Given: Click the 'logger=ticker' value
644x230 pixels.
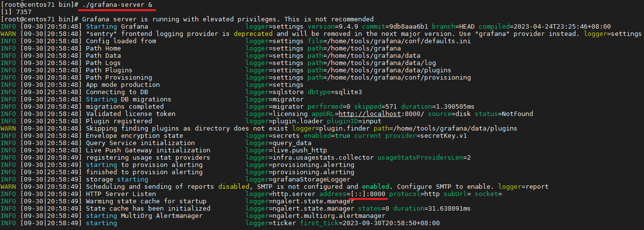Looking at the screenshot, I should coord(271,223).
